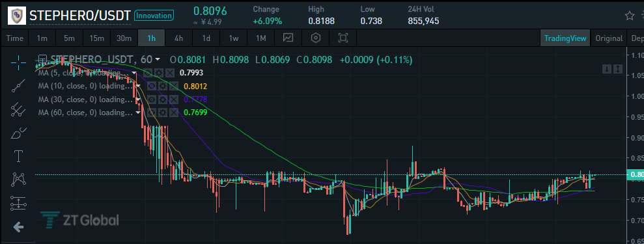Image resolution: width=644 pixels, height=244 pixels.
Task: Click the STEPHERO/USDT pair name
Action: click(x=79, y=16)
